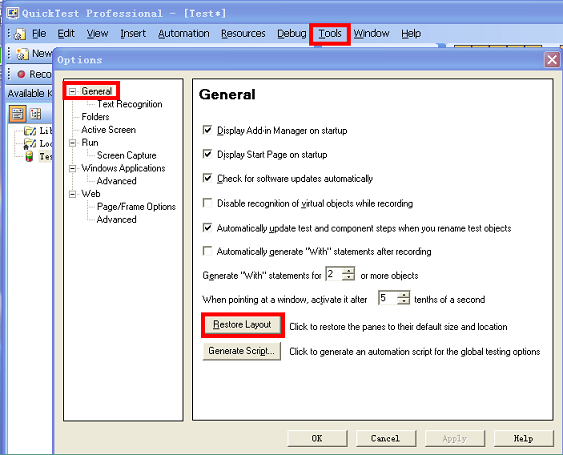
Task: Click the document icon beside the File menu
Action: pos(20,34)
